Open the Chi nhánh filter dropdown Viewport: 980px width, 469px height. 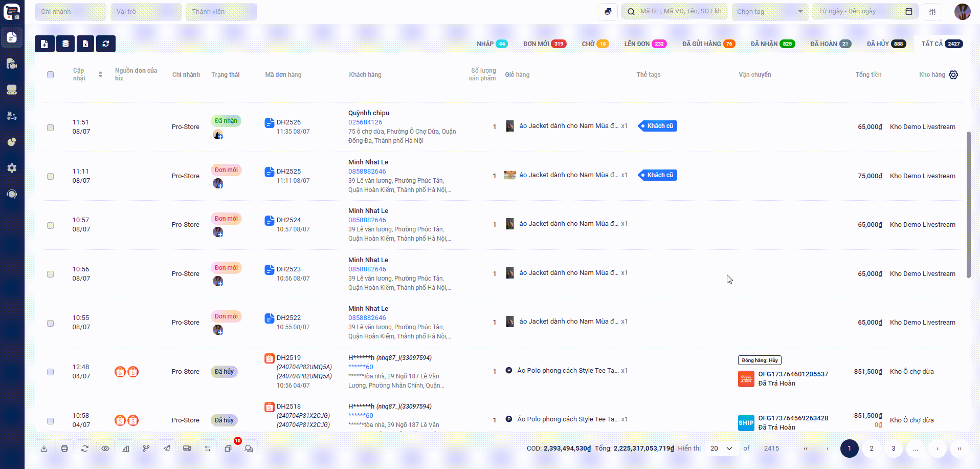pos(70,12)
